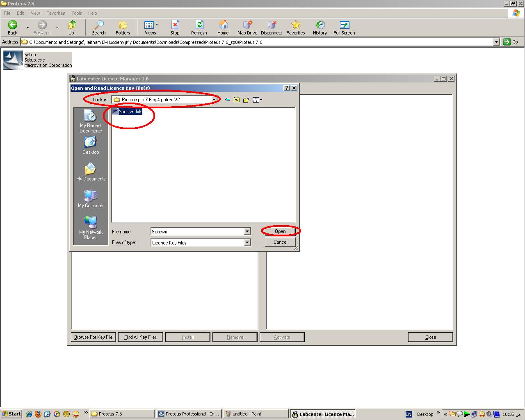Click the Labcenter Licence Manager taskbar item
The width and height of the screenshot is (525, 420).
point(323,414)
